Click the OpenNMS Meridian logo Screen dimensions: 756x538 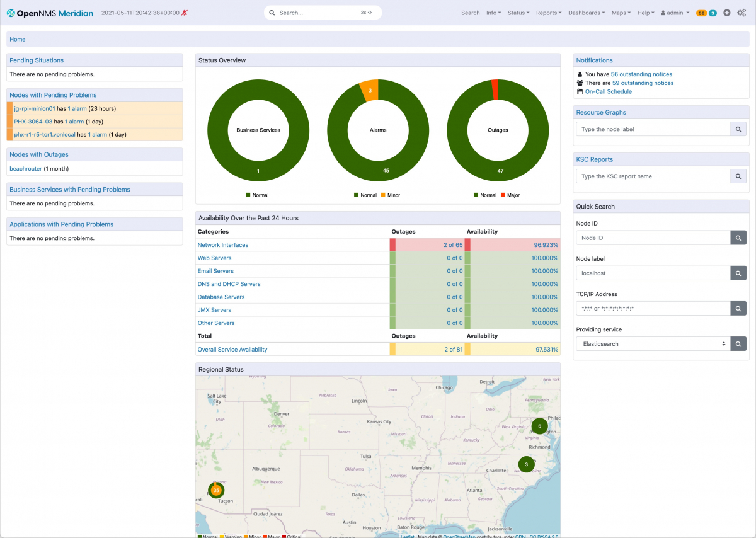pyautogui.click(x=50, y=12)
